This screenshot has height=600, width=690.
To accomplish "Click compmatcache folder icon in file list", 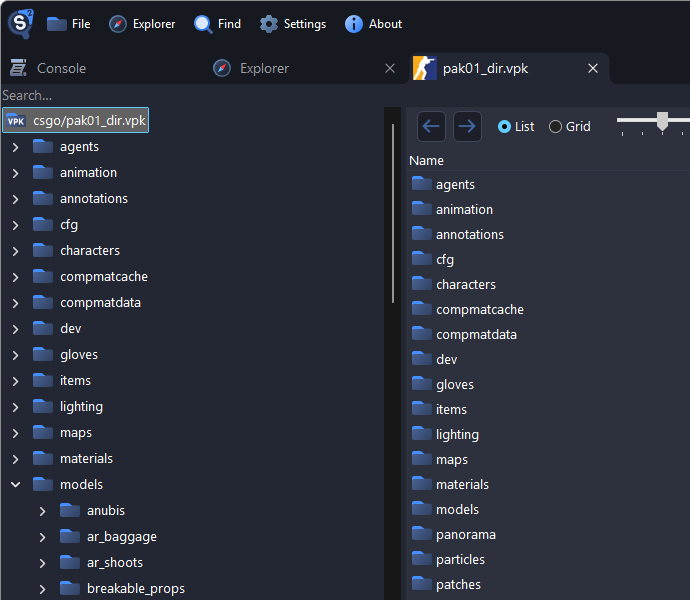I will (422, 308).
